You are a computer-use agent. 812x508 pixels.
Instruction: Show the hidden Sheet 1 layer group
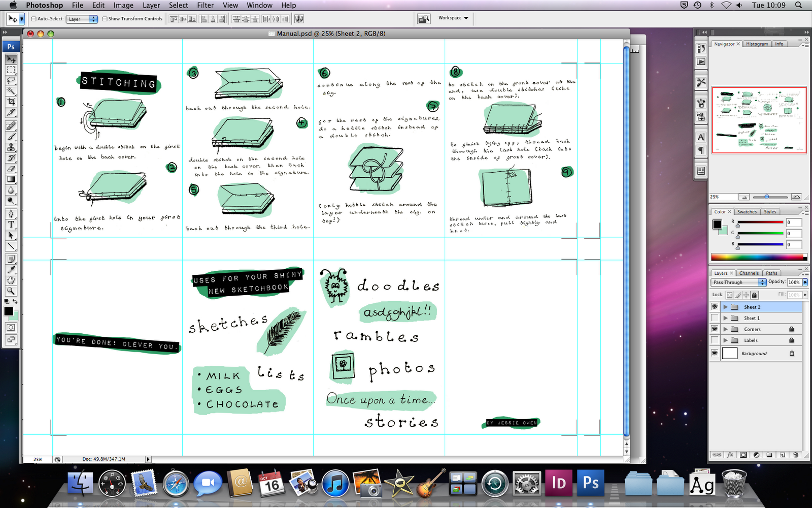pos(715,317)
